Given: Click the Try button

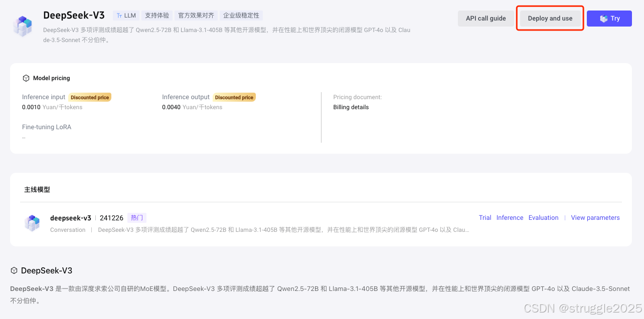Looking at the screenshot, I should pyautogui.click(x=609, y=19).
